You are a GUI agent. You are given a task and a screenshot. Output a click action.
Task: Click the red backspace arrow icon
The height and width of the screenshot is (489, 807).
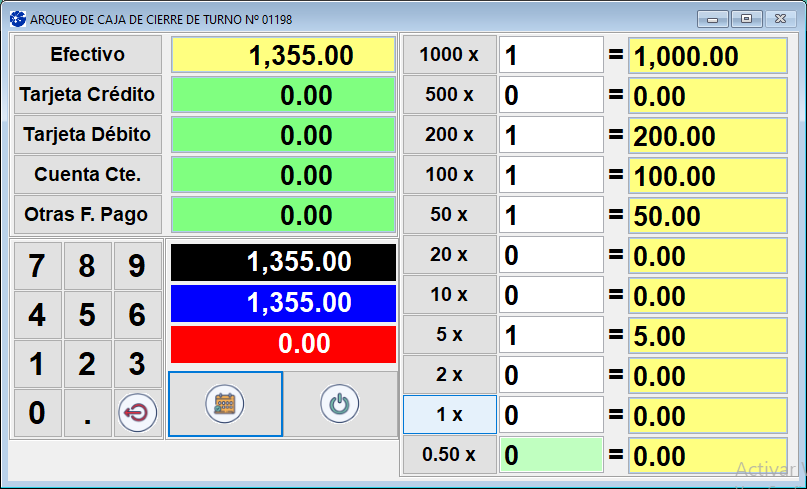tap(137, 413)
